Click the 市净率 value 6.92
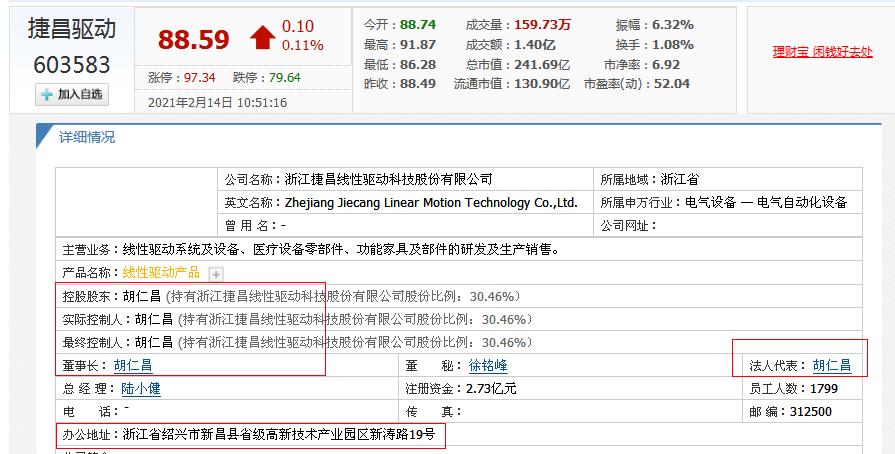 click(x=666, y=65)
